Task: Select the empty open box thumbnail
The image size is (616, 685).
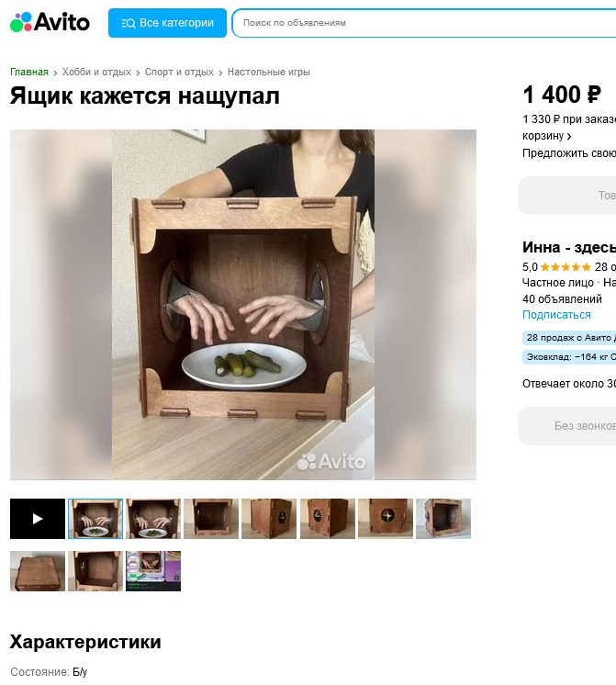Action: (x=211, y=519)
